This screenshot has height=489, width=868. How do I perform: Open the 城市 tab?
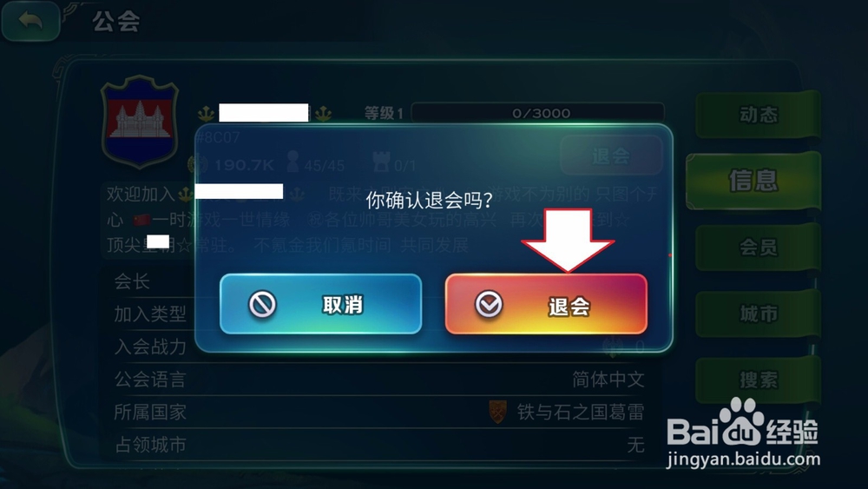[758, 314]
